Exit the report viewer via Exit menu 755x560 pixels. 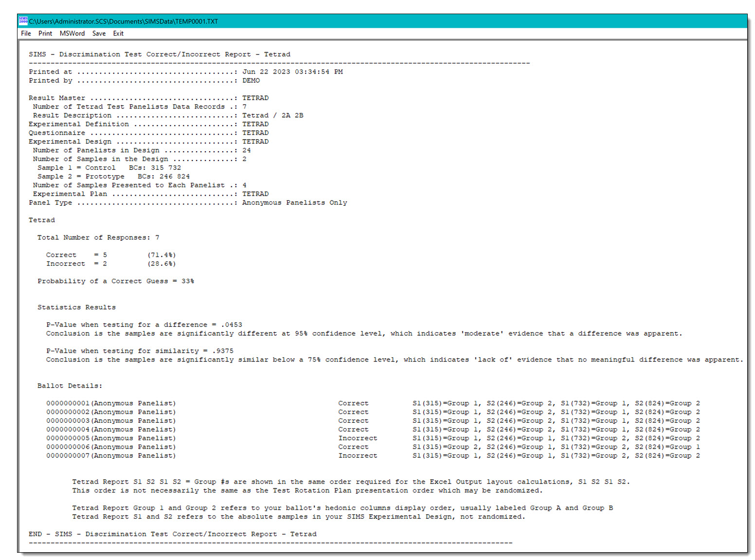(118, 34)
